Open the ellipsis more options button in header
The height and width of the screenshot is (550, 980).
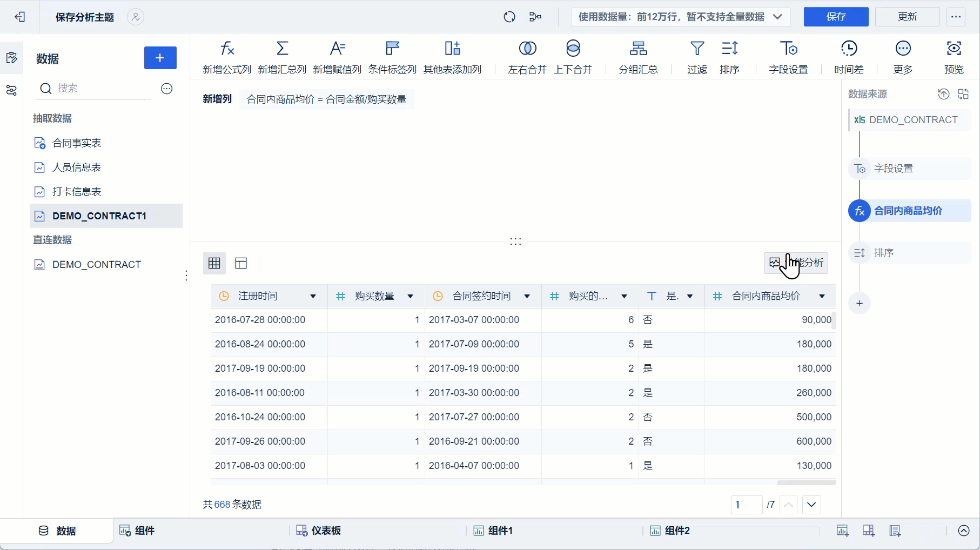point(956,17)
